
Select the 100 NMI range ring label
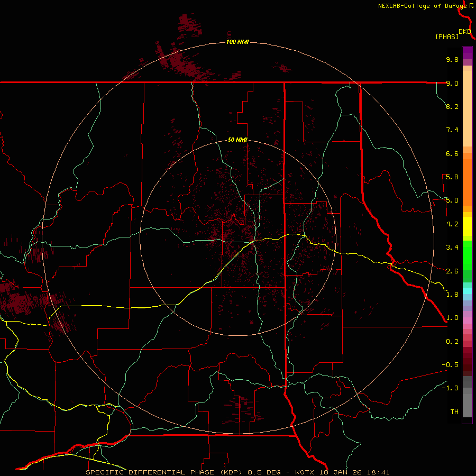point(237,42)
